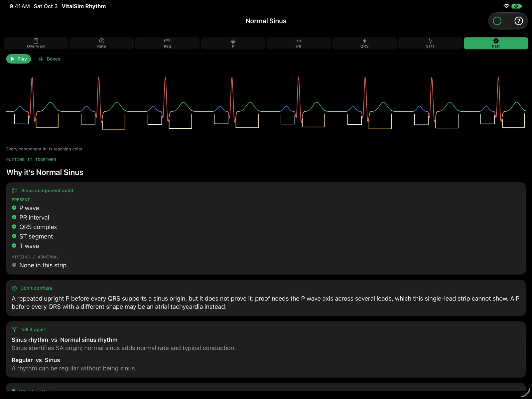Click the 'PRESENT' section label
Image resolution: width=532 pixels, height=399 pixels.
click(x=21, y=200)
